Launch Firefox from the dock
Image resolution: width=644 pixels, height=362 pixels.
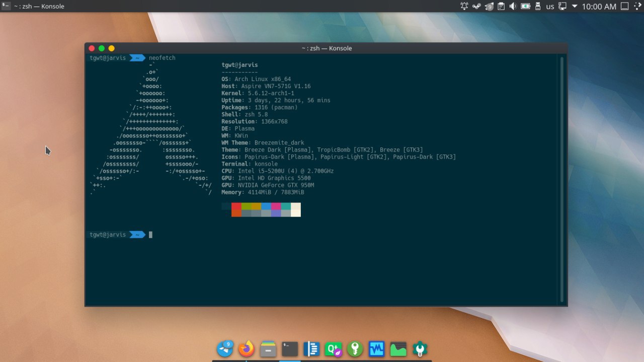(x=247, y=348)
